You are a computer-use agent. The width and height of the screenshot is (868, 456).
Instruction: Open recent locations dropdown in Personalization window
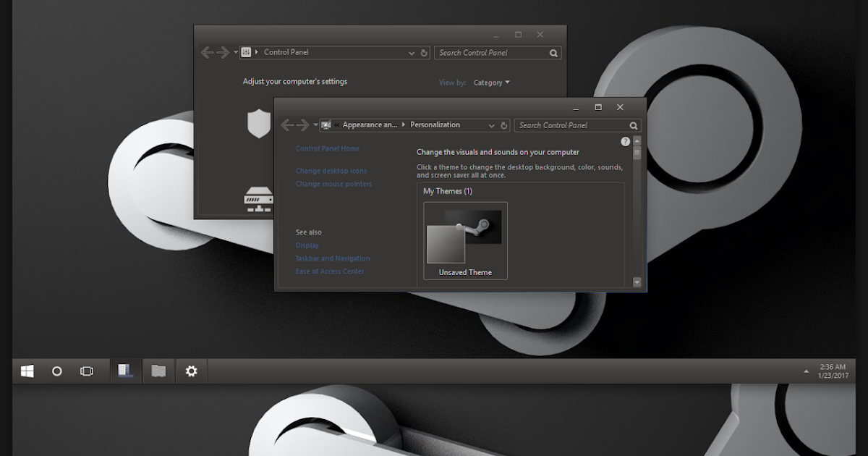315,125
